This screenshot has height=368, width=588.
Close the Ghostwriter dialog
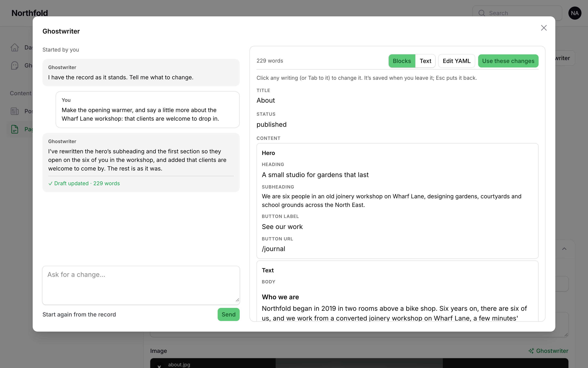coord(543,28)
